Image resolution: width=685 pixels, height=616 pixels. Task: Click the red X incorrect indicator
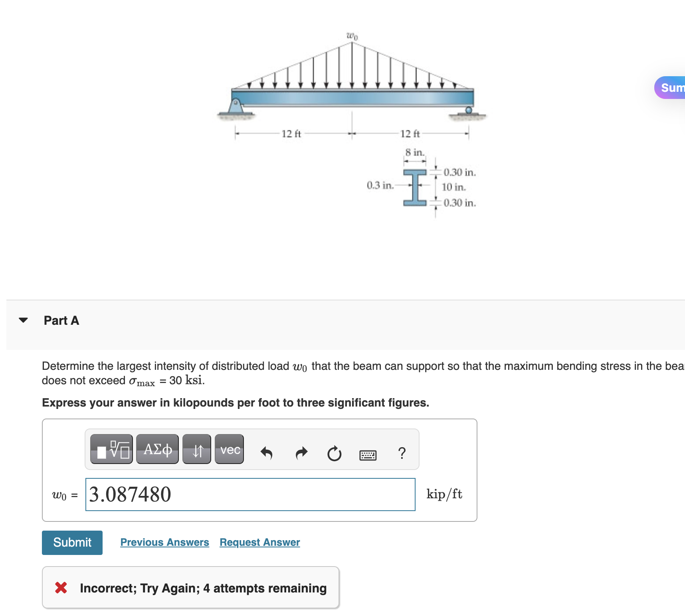coord(61,588)
